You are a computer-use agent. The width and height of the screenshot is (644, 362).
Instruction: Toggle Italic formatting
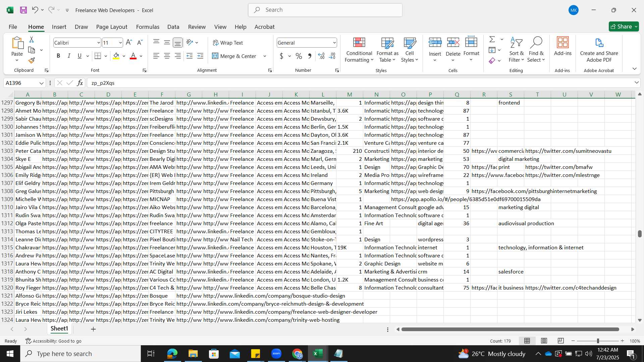(x=69, y=56)
